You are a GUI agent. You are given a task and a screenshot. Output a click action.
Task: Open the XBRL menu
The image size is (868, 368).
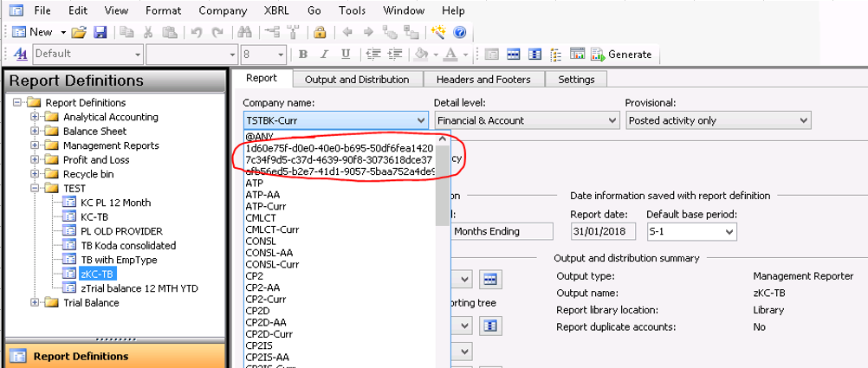277,10
